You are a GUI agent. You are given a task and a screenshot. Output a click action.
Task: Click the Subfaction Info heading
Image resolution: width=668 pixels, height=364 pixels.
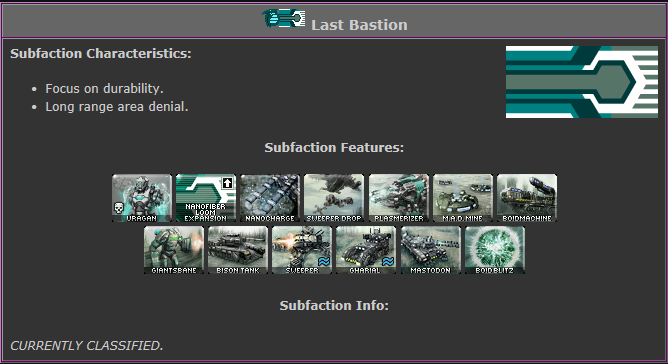[x=334, y=306]
